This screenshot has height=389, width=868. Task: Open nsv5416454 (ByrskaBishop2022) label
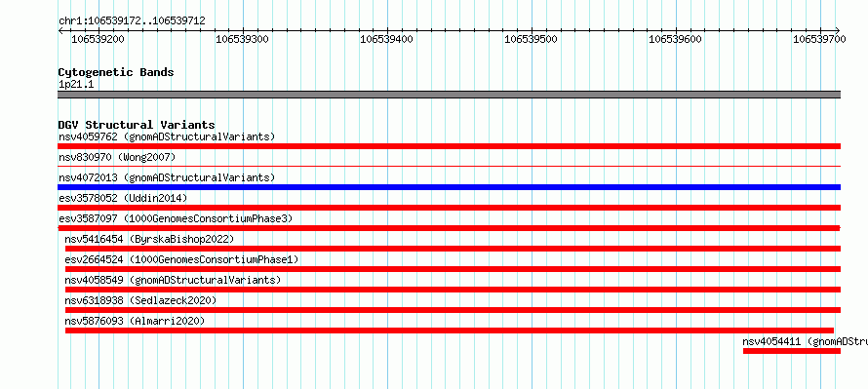click(x=149, y=239)
